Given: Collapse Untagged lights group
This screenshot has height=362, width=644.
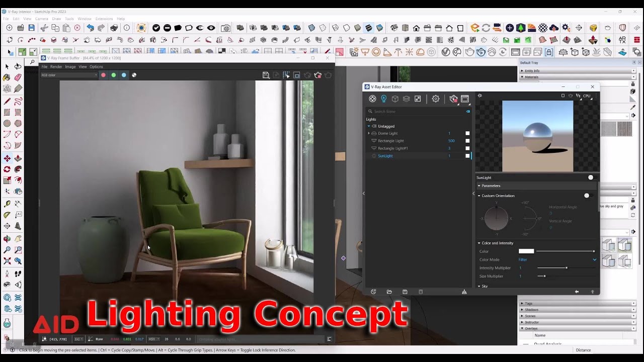Looking at the screenshot, I should (x=369, y=126).
